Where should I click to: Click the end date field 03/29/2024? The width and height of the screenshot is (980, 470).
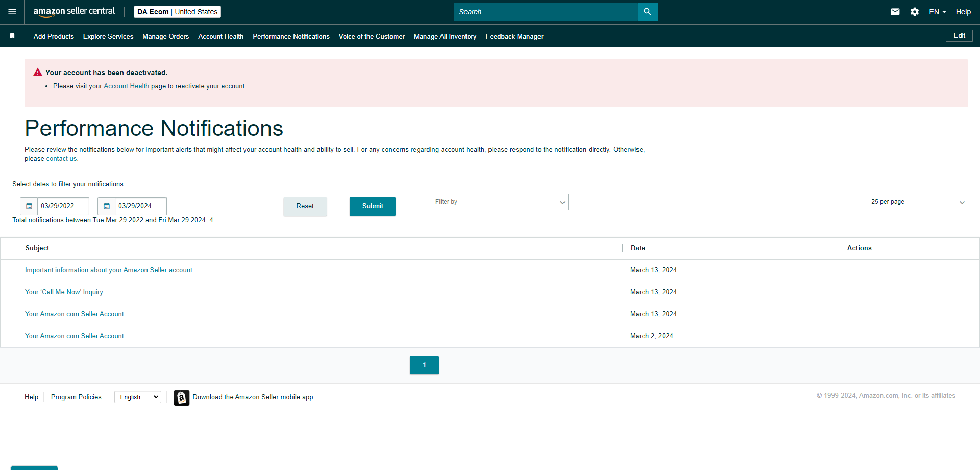141,206
